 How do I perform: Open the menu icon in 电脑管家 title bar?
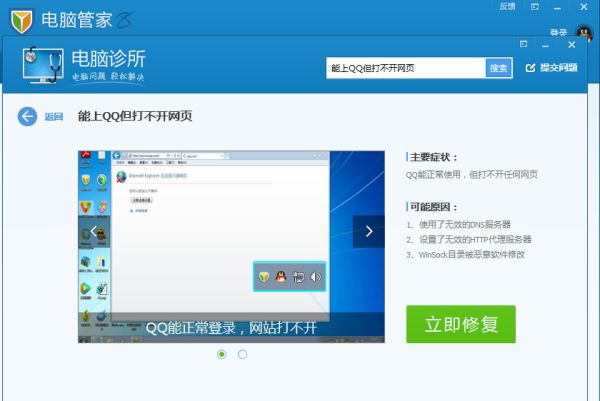(535, 7)
